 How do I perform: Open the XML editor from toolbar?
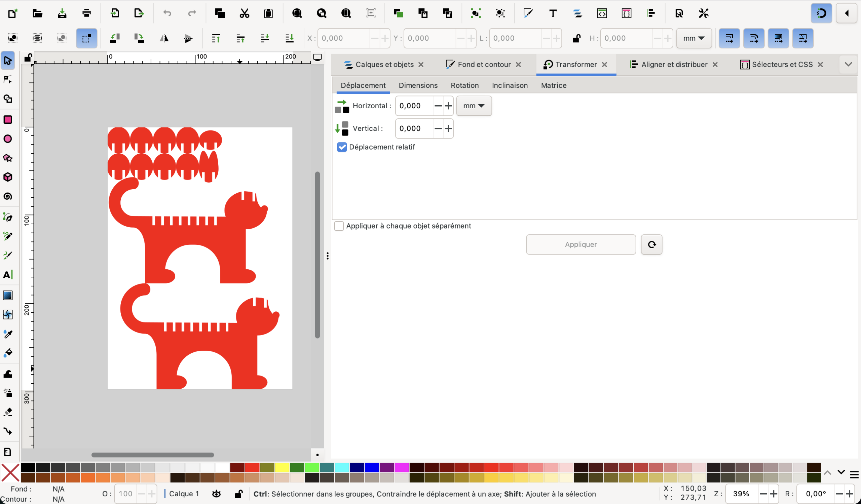[602, 13]
